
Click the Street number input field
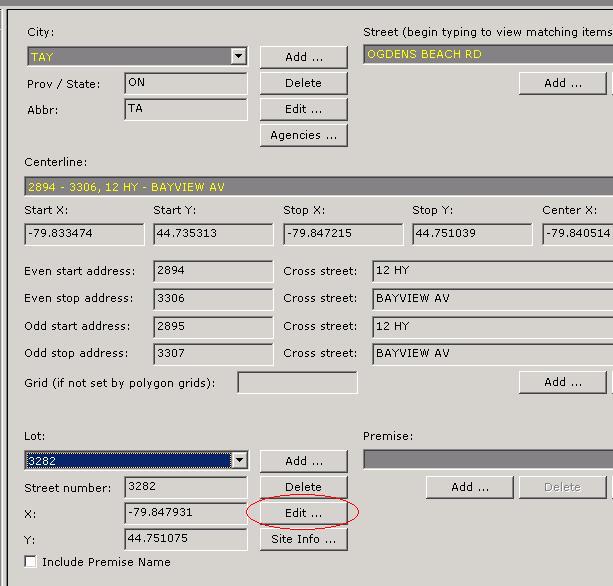click(x=186, y=487)
